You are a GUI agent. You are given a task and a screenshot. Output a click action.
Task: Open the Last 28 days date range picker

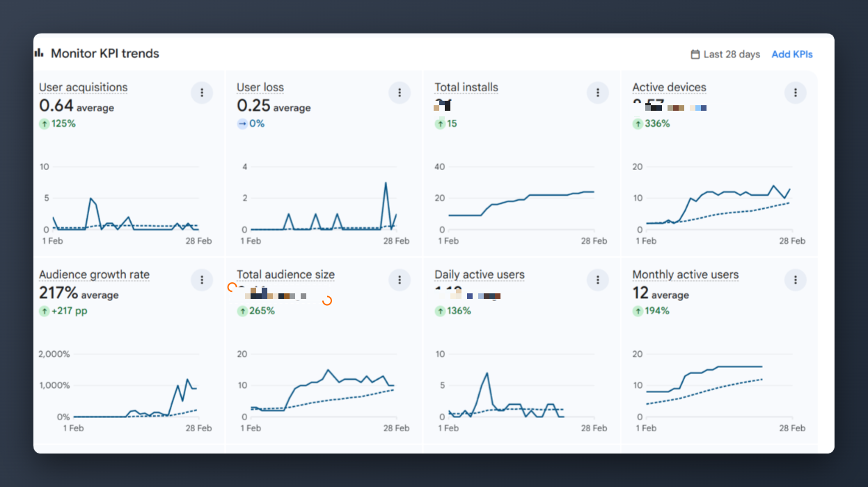click(x=725, y=54)
